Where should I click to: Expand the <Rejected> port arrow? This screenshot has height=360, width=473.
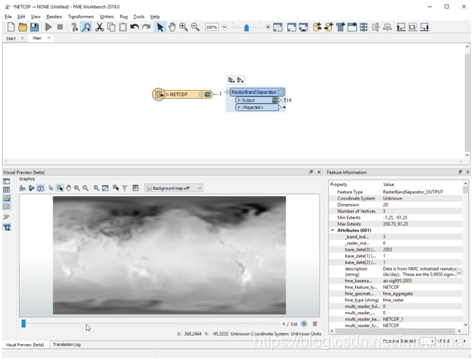click(239, 107)
